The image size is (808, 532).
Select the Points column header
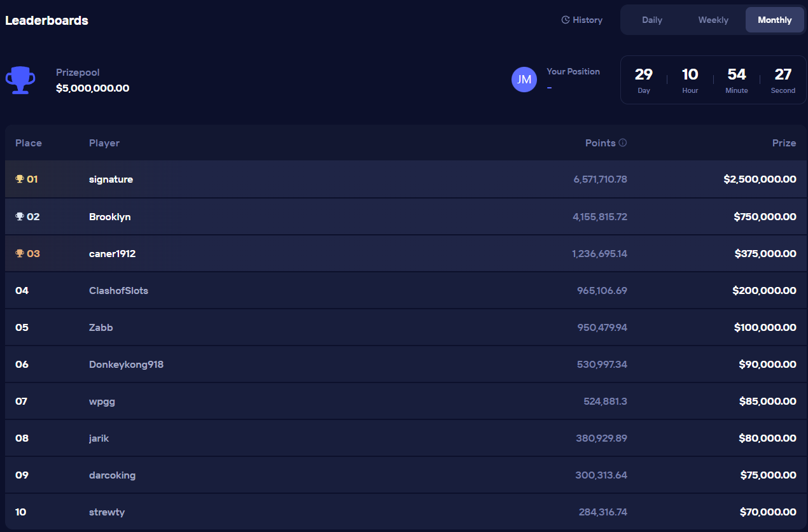point(601,143)
